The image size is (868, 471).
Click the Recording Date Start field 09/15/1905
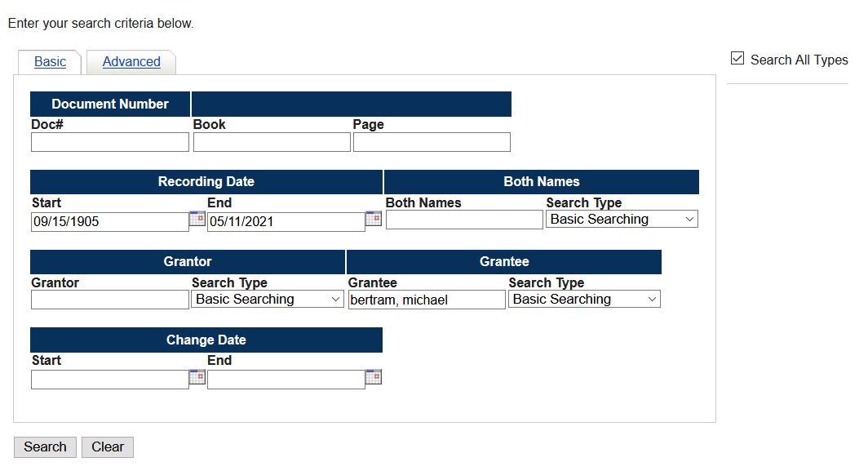point(110,222)
